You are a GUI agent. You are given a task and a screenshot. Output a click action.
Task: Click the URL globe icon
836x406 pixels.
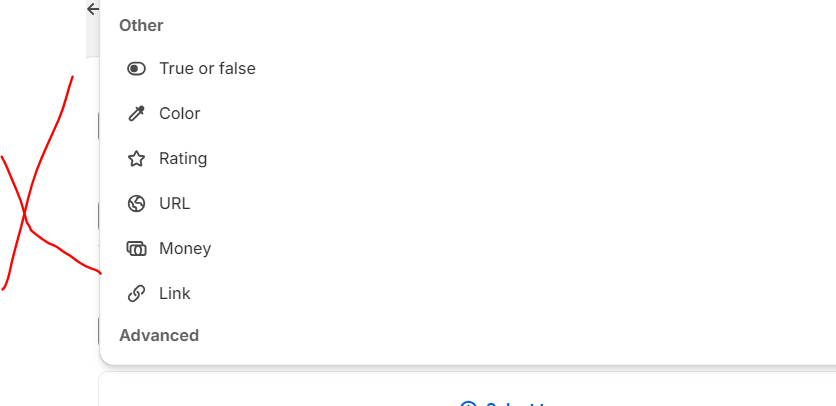click(x=137, y=204)
